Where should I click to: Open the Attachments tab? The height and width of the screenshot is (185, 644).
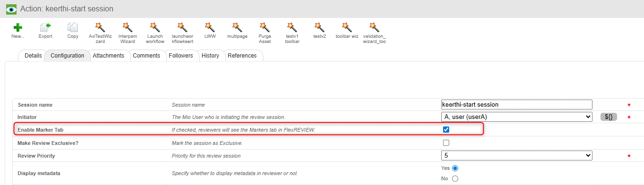pyautogui.click(x=108, y=56)
